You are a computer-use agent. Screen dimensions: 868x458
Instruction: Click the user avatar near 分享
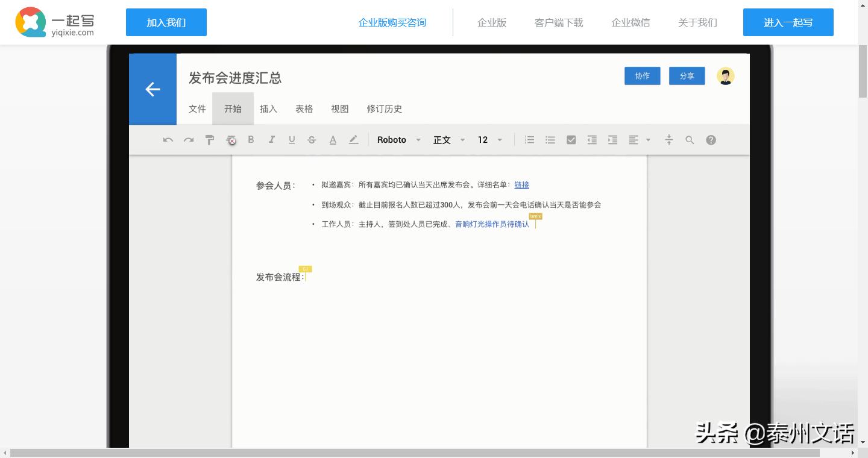[726, 76]
